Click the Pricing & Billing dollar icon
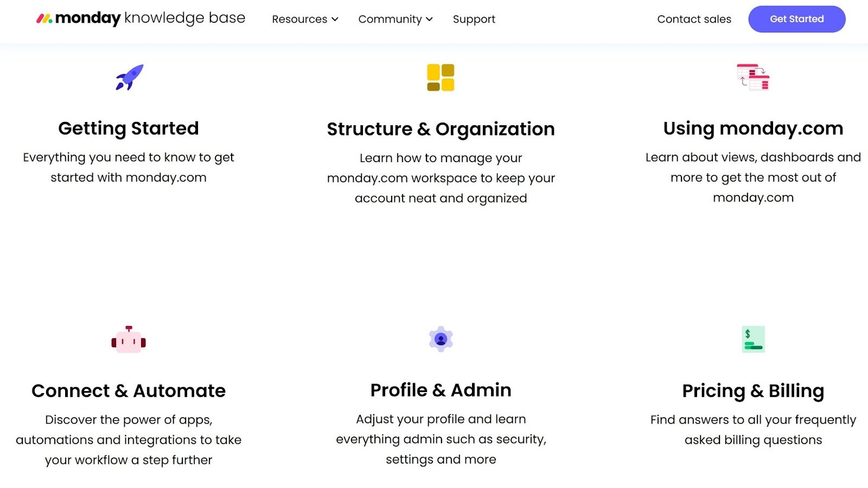 (x=753, y=339)
